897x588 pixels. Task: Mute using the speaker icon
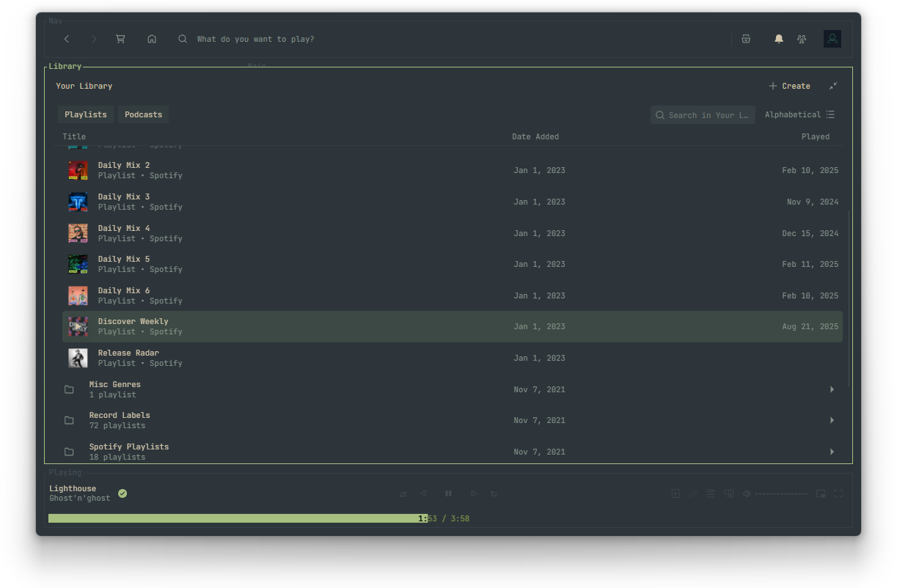click(x=747, y=493)
